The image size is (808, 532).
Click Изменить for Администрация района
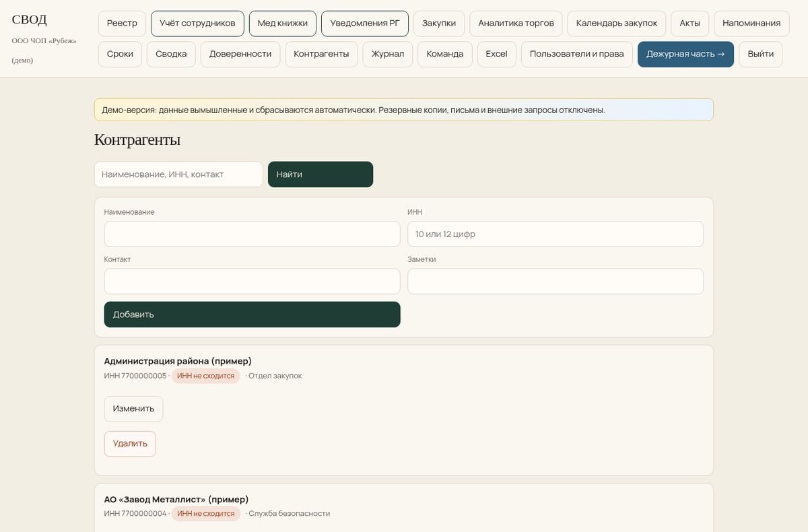pos(133,409)
